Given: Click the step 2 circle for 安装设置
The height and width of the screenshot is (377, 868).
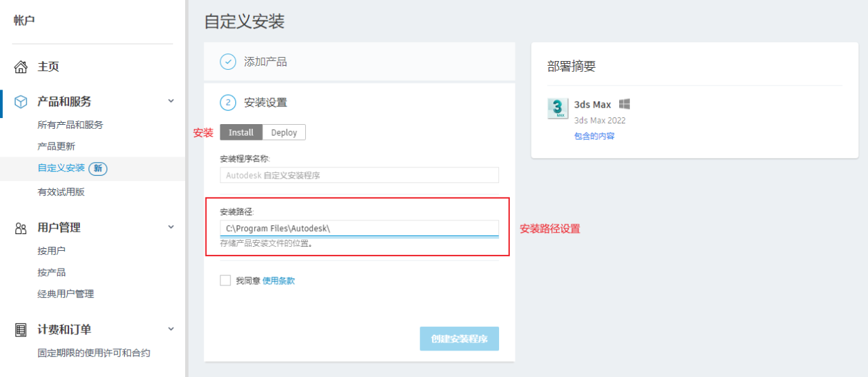Looking at the screenshot, I should (228, 103).
